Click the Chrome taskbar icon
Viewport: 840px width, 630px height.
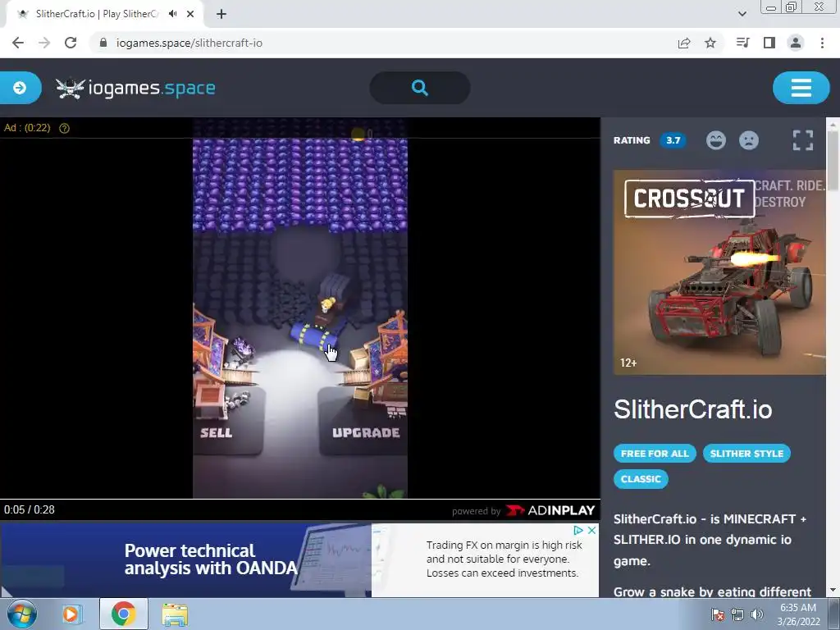pyautogui.click(x=123, y=614)
